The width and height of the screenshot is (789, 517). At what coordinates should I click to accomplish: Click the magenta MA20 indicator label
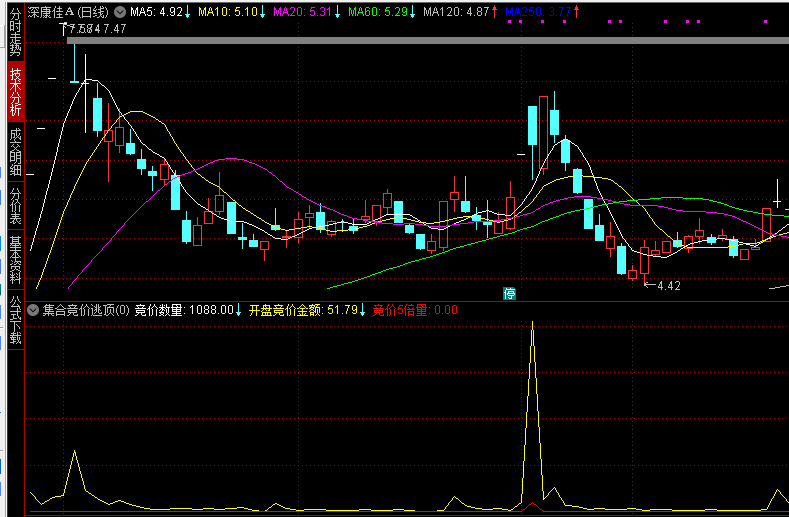305,12
